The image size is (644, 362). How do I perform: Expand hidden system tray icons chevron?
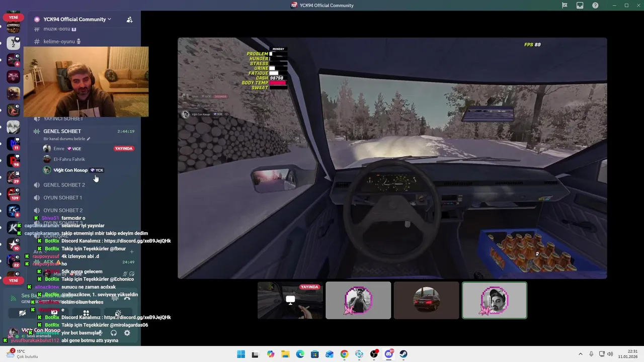tap(581, 354)
